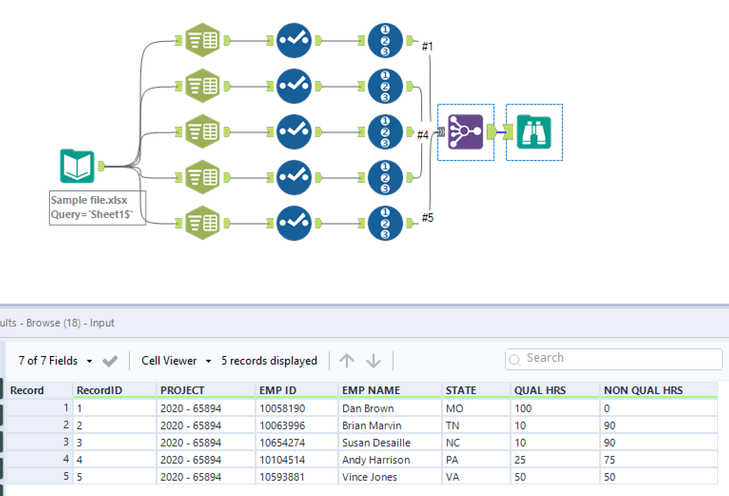Click the Select tool in the fifth row
Screen dimensions: 729x496
[294, 223]
